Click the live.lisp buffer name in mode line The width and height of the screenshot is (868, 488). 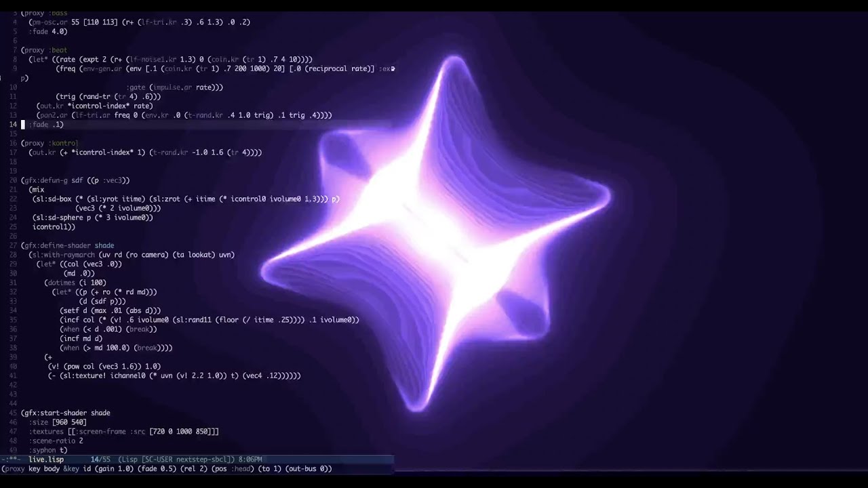point(46,460)
